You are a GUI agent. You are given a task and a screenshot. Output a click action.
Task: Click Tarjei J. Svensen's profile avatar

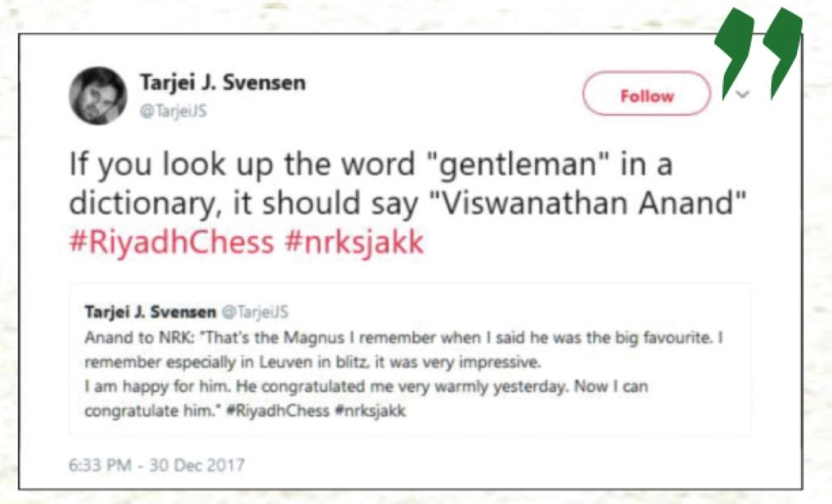point(97,96)
